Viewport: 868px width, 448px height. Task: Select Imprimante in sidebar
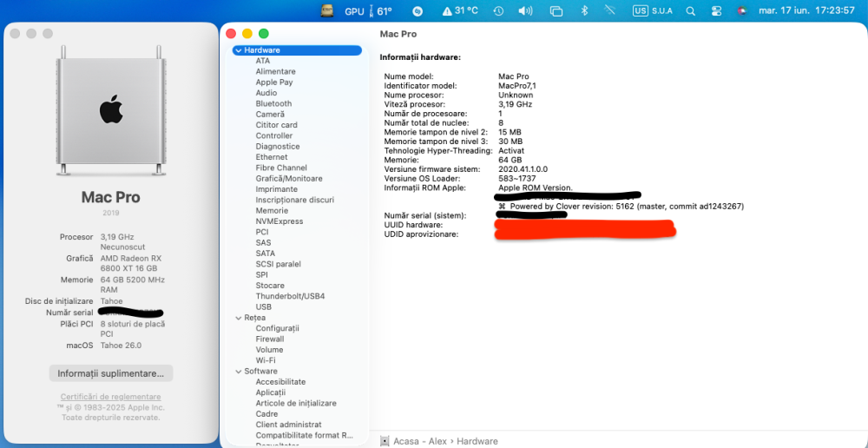pos(277,189)
